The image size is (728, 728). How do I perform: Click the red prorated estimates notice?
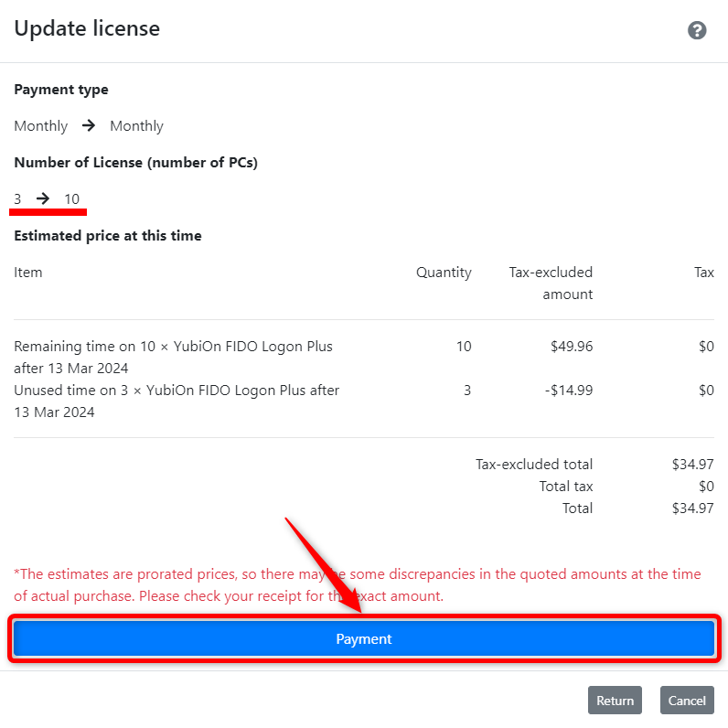coord(357,585)
